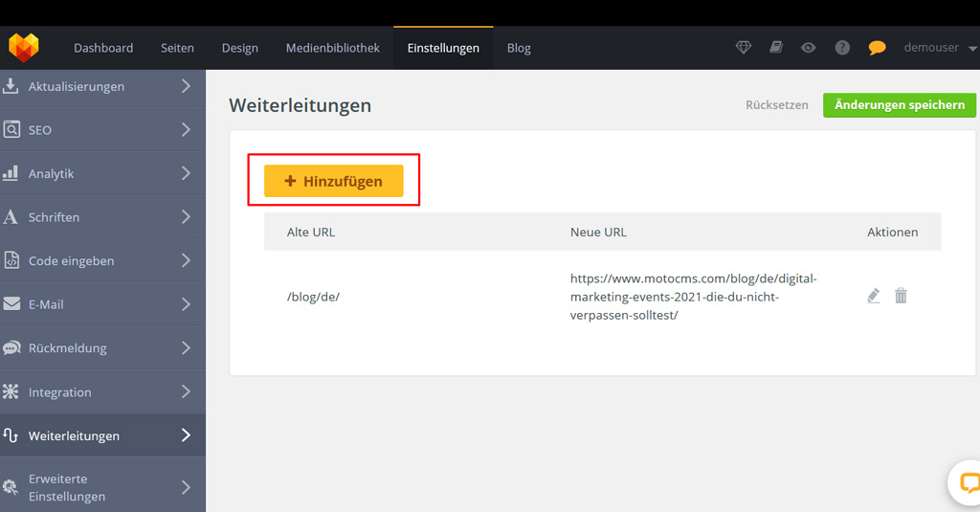Open the Medienbibliothek tab
Screen dimensions: 980x512
(x=332, y=48)
